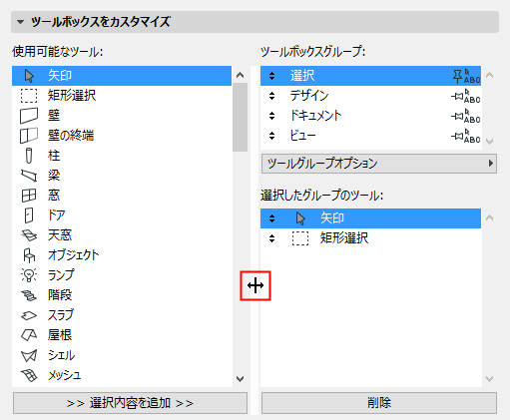Image resolution: width=510 pixels, height=420 pixels.
Task: Toggle the pin icon on ビュー group
Action: [457, 137]
